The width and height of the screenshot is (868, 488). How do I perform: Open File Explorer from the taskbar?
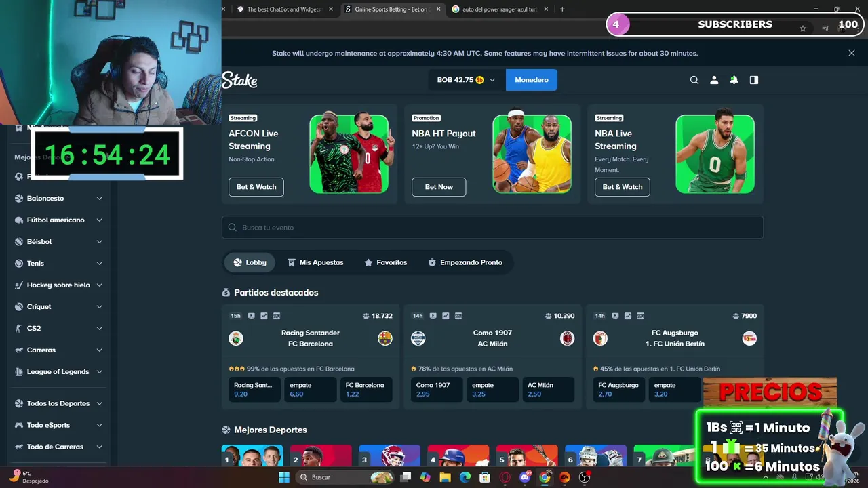click(x=445, y=477)
